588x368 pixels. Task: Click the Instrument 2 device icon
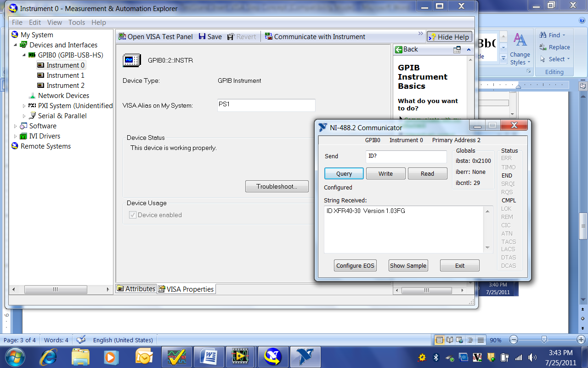40,86
